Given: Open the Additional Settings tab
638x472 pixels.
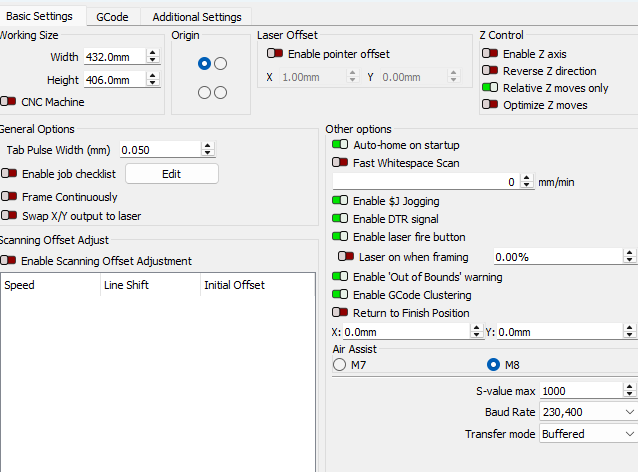Looking at the screenshot, I should click(x=197, y=17).
